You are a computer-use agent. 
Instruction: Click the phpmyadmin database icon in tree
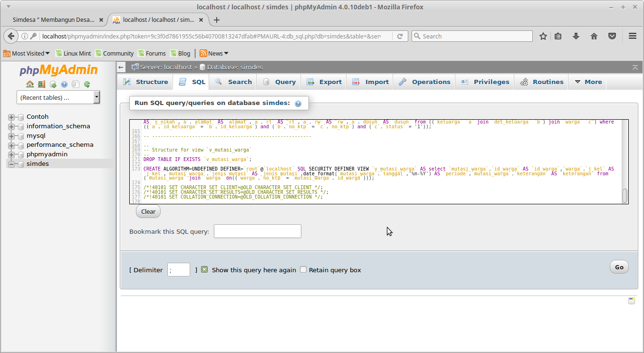20,154
